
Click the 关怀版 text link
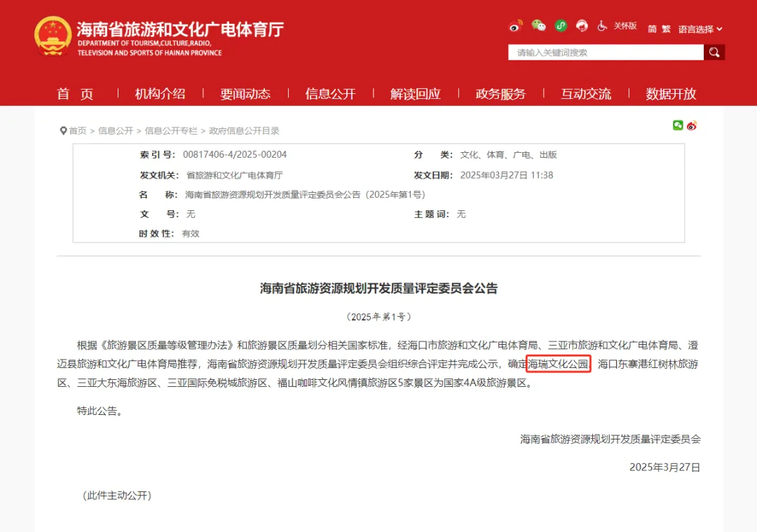coord(625,26)
